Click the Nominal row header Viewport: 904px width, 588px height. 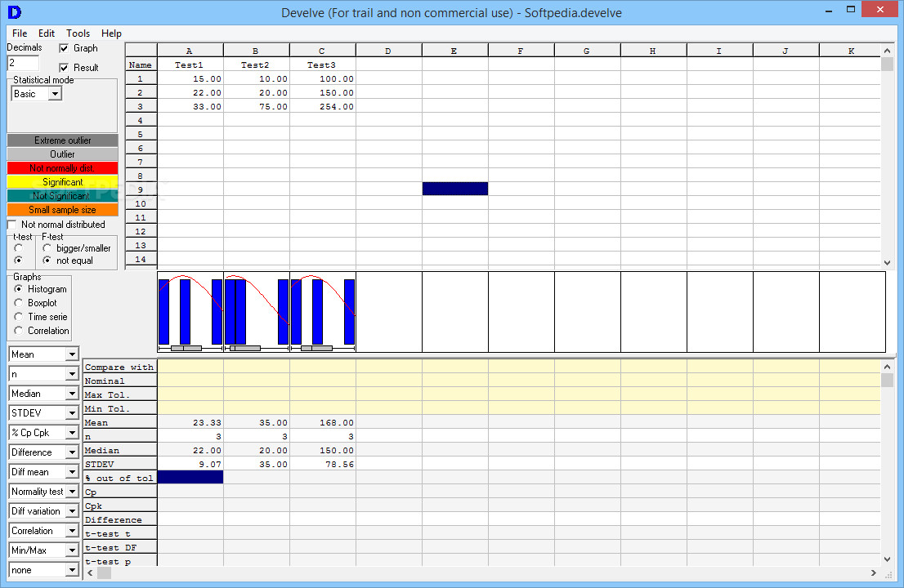click(x=119, y=381)
